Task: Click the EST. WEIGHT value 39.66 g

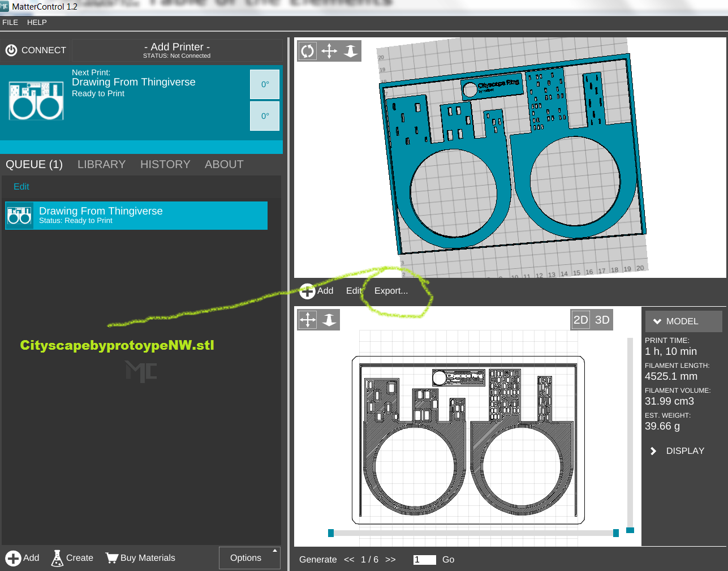Action: pyautogui.click(x=662, y=426)
